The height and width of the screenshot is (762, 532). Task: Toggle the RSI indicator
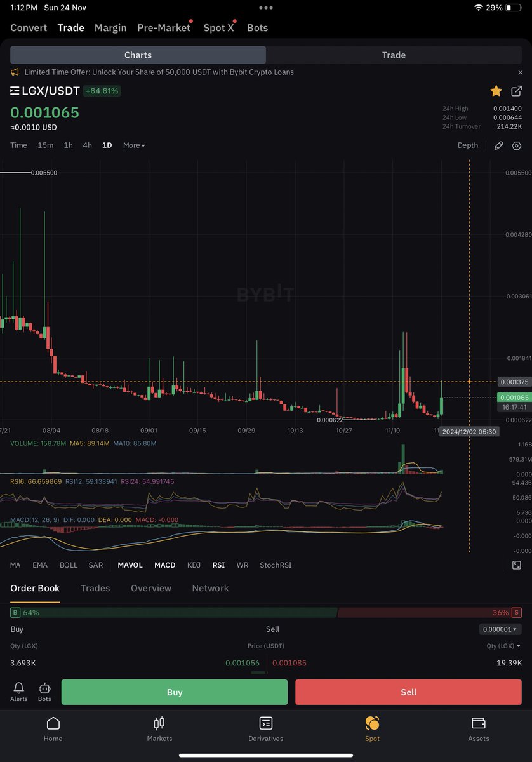(x=218, y=565)
